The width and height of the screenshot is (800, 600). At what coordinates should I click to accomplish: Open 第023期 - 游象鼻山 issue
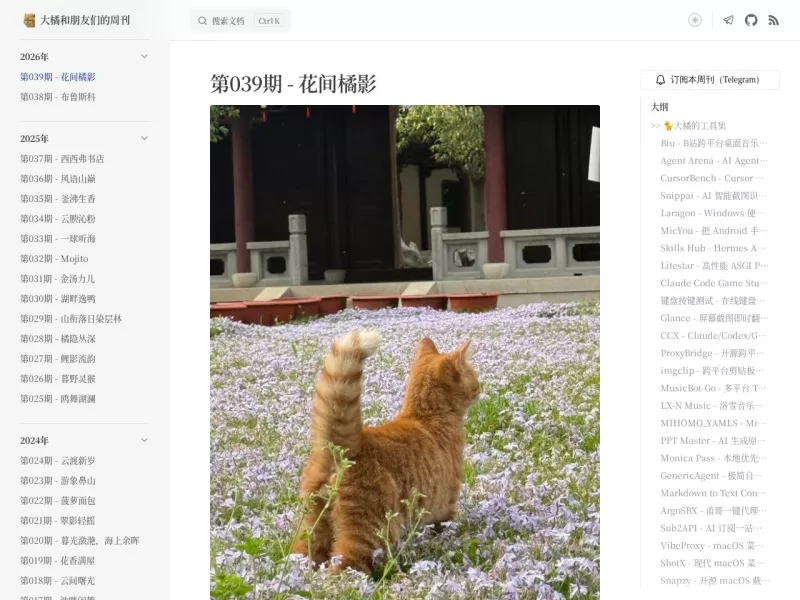coord(58,480)
